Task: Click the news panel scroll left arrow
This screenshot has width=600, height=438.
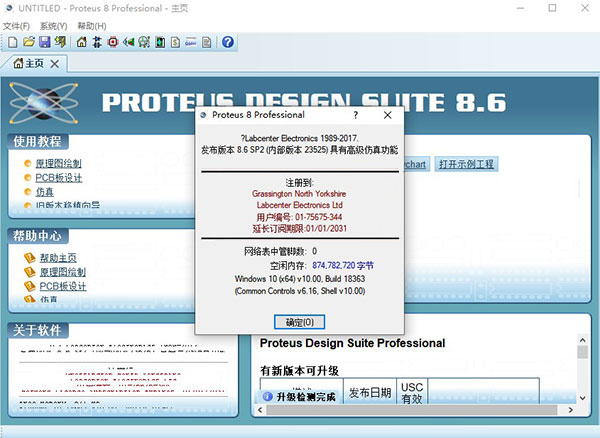Action: [x=260, y=410]
